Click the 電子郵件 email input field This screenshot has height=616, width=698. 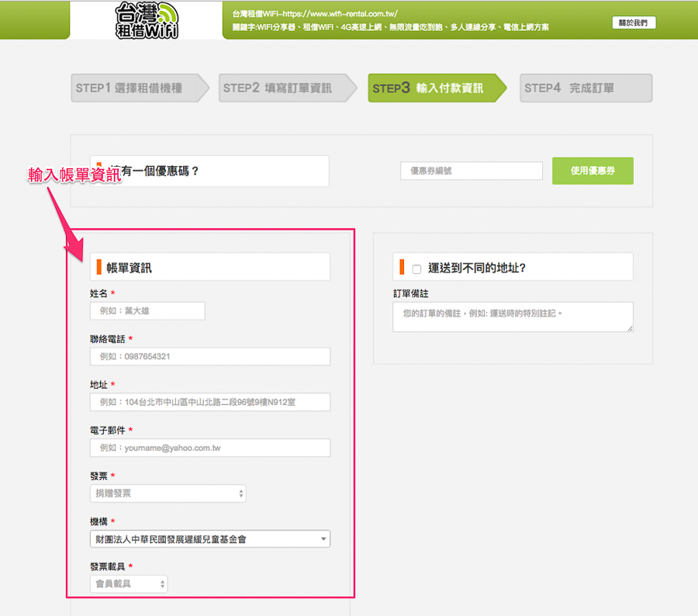click(x=210, y=448)
